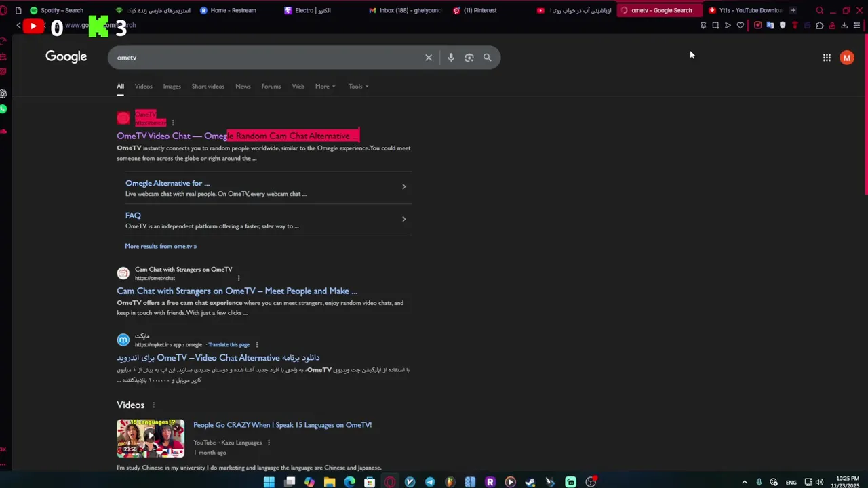Open 'Cam Chat with Strangers on OmeTV' result

237,291
